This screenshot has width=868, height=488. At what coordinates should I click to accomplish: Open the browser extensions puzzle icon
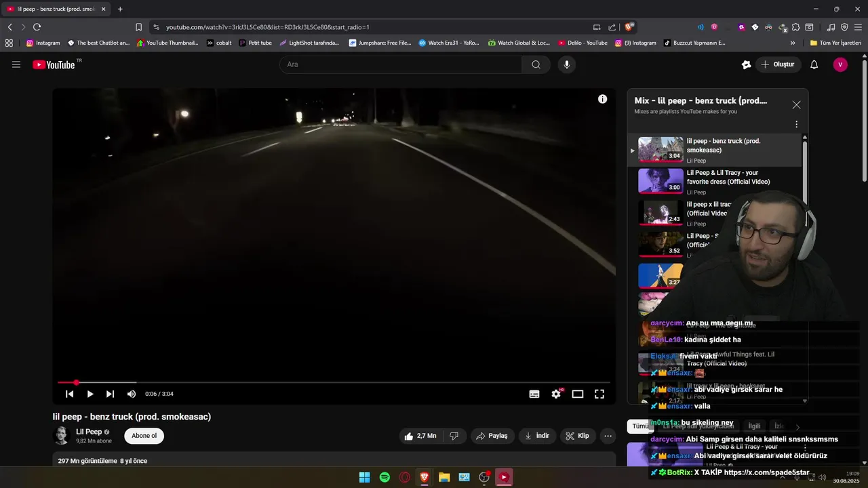point(796,27)
